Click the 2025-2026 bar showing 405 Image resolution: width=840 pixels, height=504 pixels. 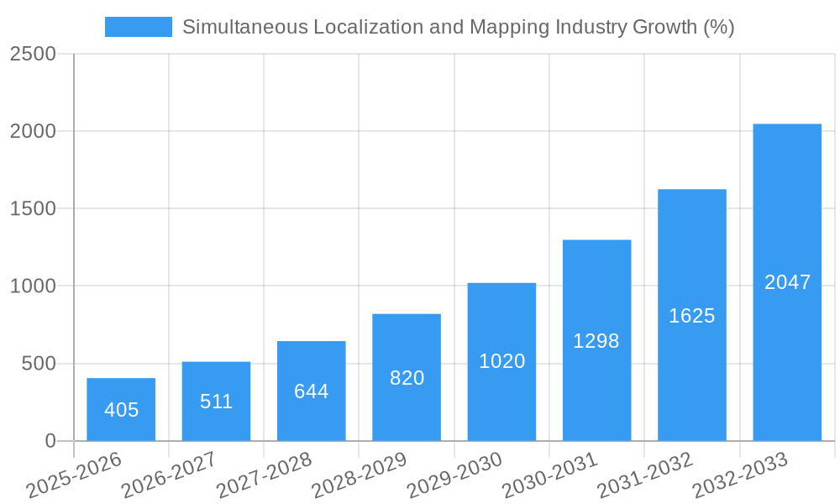click(121, 410)
